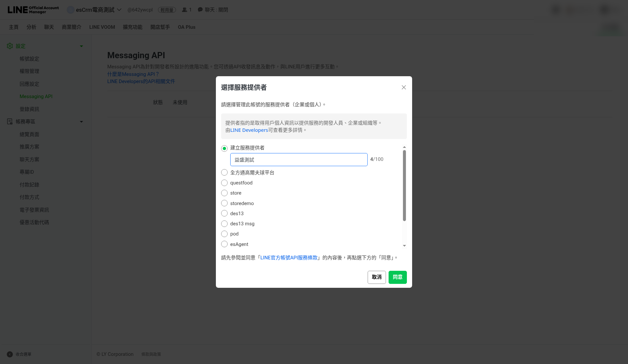Open the OA Plus tab
628x364 pixels.
(x=186, y=27)
